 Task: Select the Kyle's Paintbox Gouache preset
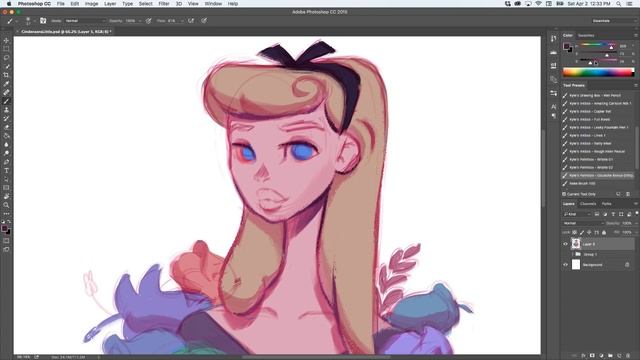click(x=598, y=176)
